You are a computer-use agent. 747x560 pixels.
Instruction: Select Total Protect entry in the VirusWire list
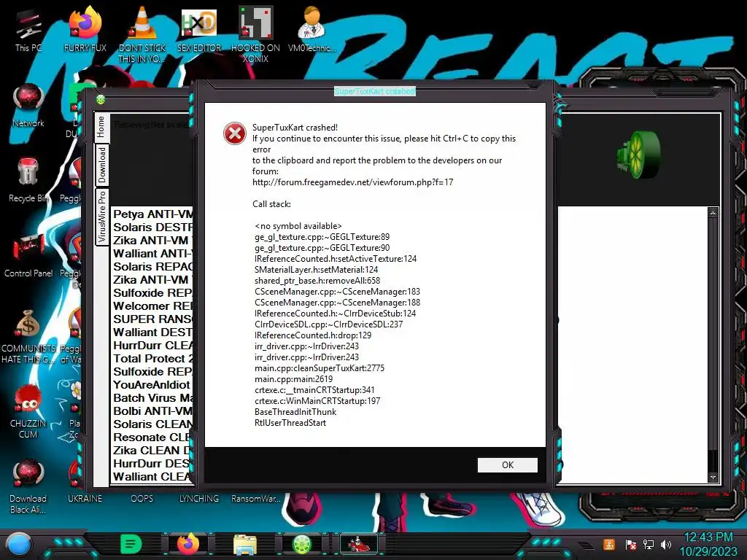[x=152, y=359]
